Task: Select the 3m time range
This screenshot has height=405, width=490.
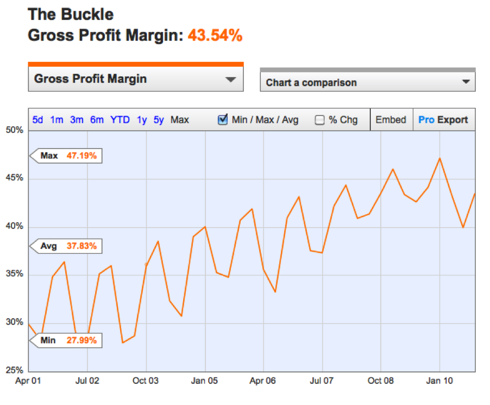Action: click(77, 120)
